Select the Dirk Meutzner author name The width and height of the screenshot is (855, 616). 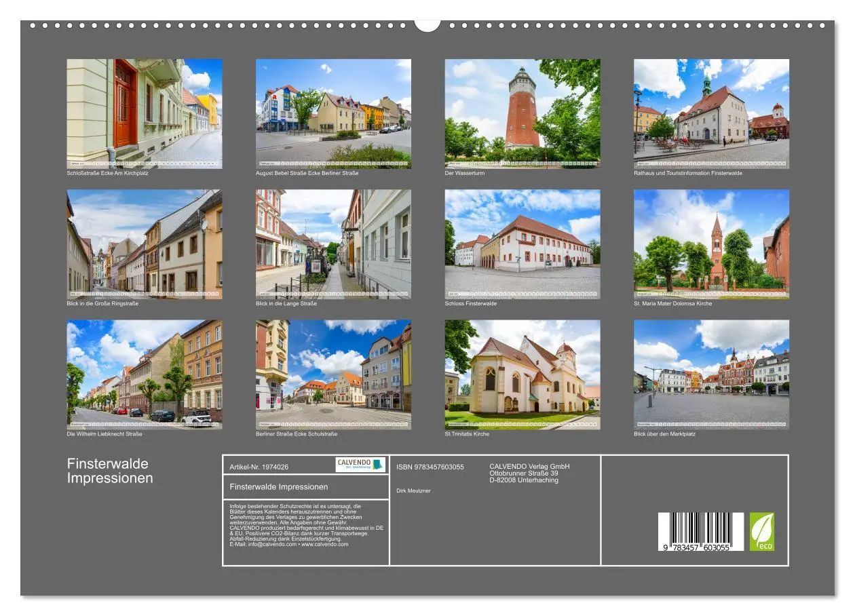coord(413,490)
